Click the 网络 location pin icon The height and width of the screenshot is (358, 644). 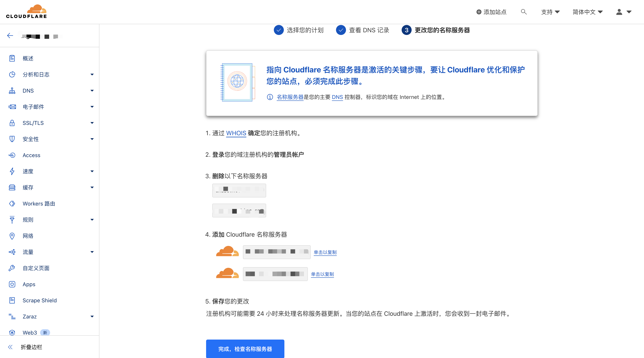coord(12,236)
